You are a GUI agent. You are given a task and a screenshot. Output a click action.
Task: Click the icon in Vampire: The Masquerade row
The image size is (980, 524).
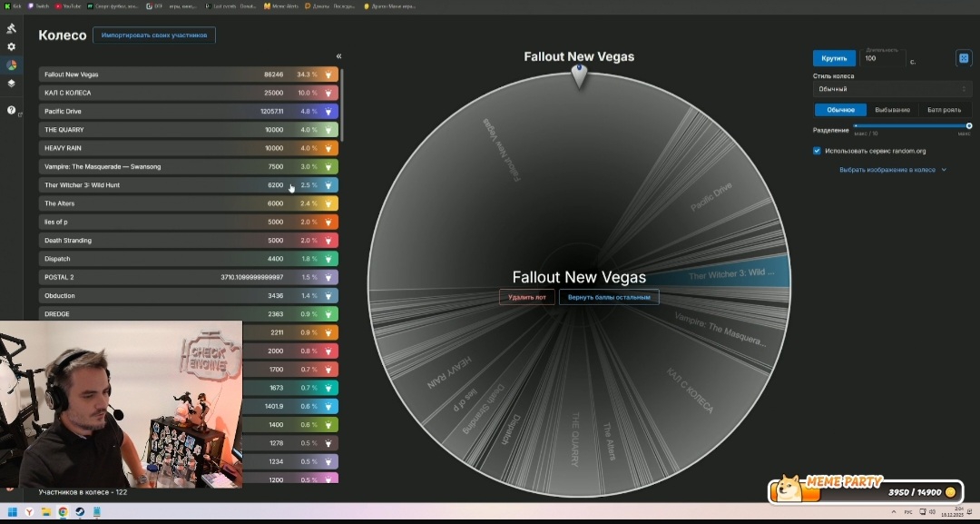(x=328, y=166)
